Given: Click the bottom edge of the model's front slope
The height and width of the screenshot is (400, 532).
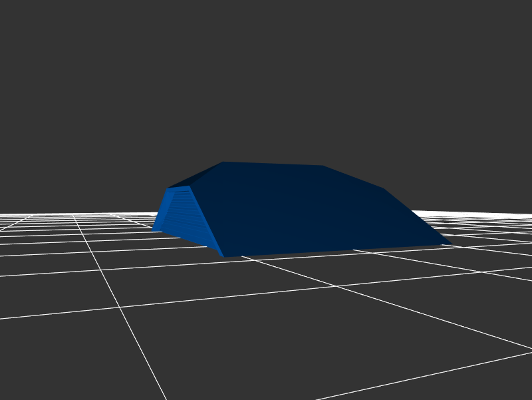Looking at the screenshot, I should click(332, 251).
